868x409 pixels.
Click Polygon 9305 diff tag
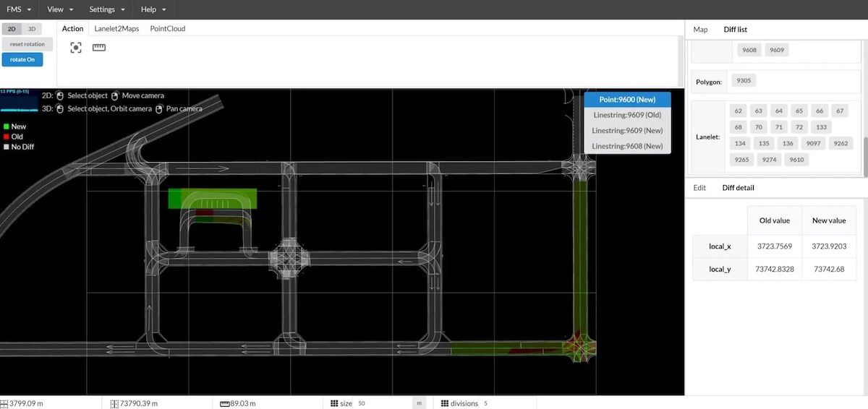(x=744, y=82)
